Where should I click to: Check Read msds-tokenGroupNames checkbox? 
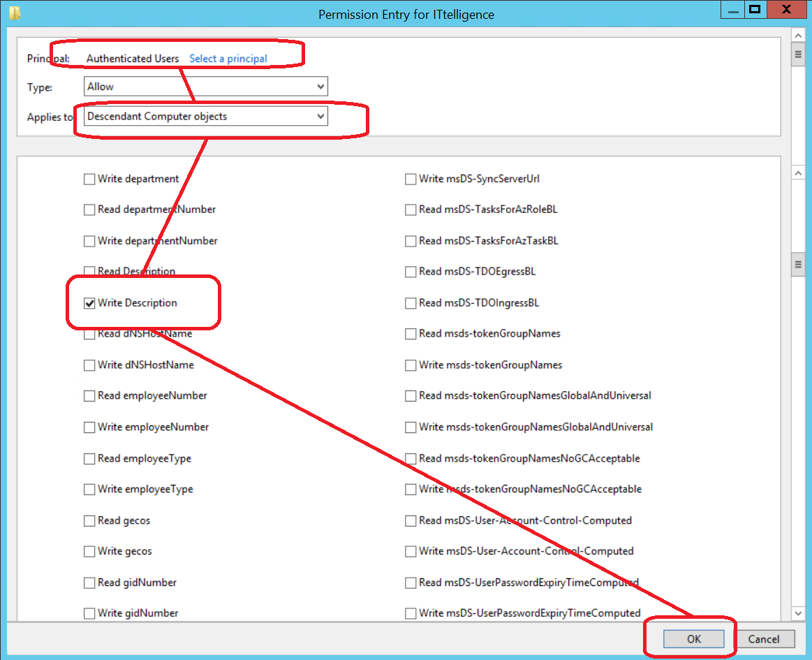411,334
